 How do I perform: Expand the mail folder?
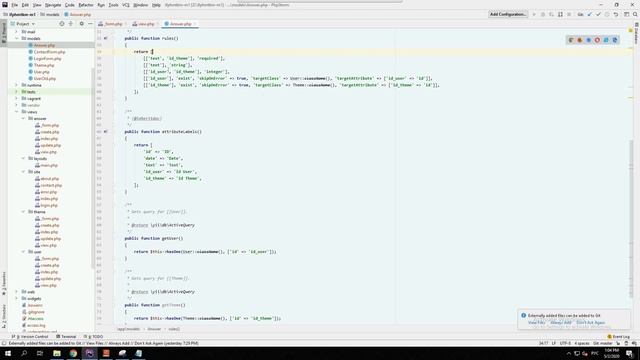(17, 31)
